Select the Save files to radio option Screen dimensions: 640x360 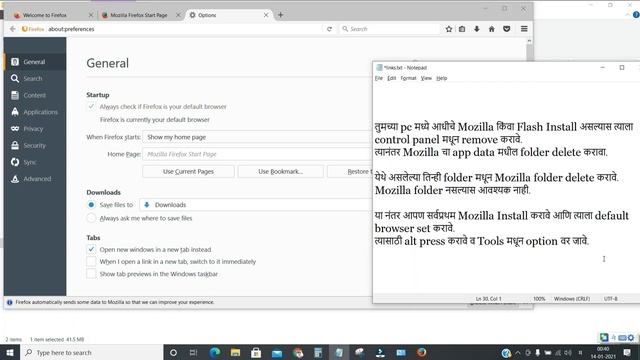tap(91, 204)
